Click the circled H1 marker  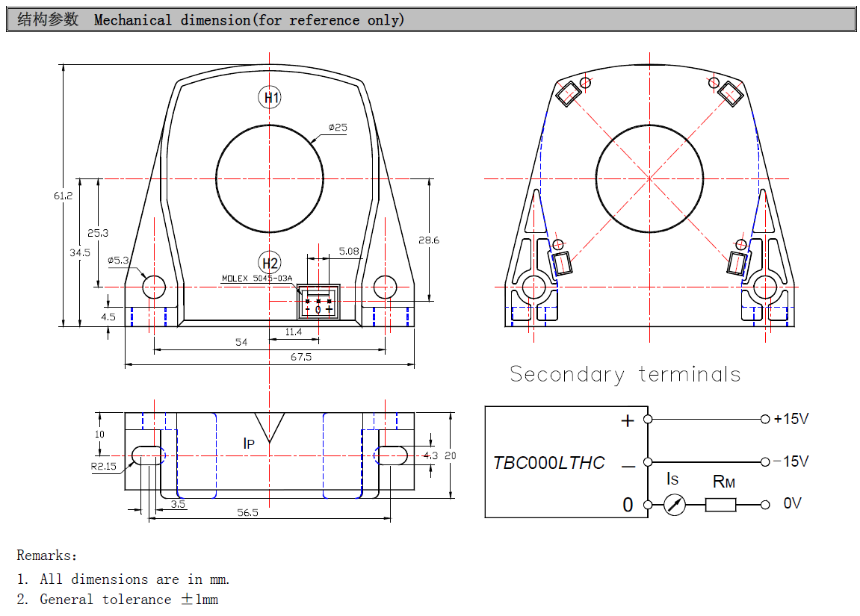[270, 97]
